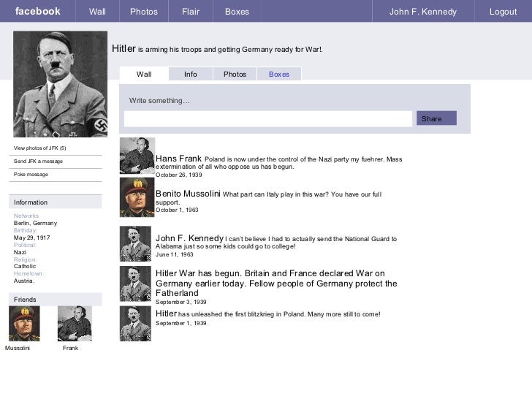Click View photos of JFK (5)

[x=39, y=148]
